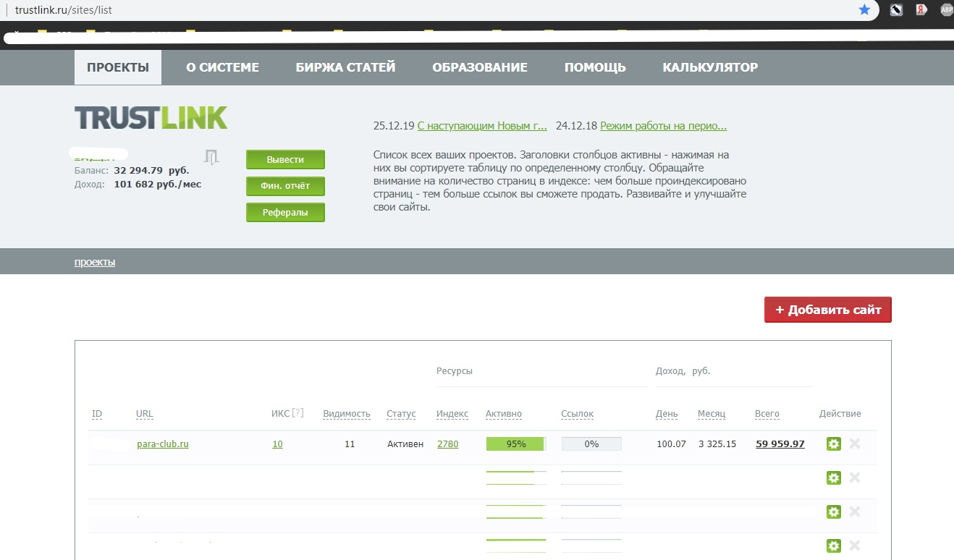The width and height of the screenshot is (954, 560).
Task: Click the Вывести button
Action: [285, 159]
